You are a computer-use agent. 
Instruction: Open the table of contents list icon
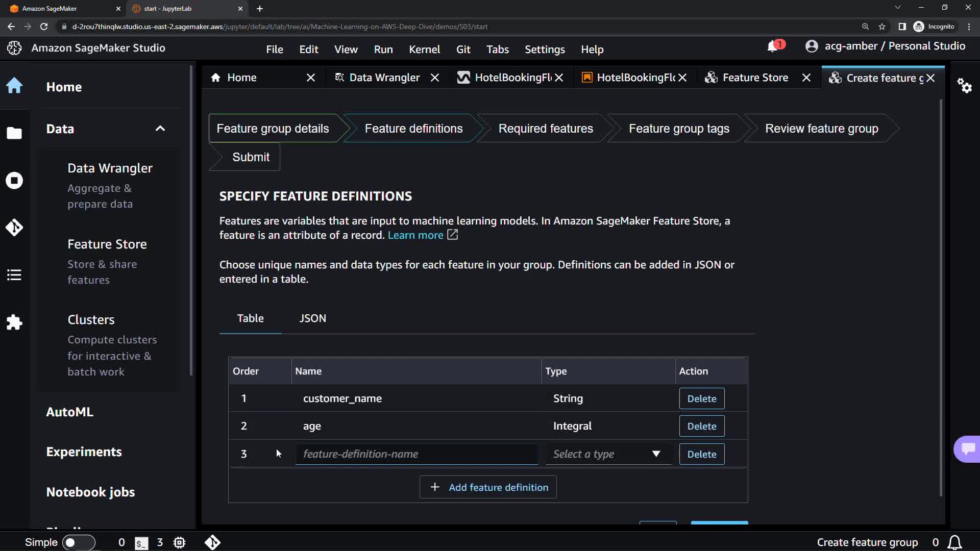coord(14,275)
